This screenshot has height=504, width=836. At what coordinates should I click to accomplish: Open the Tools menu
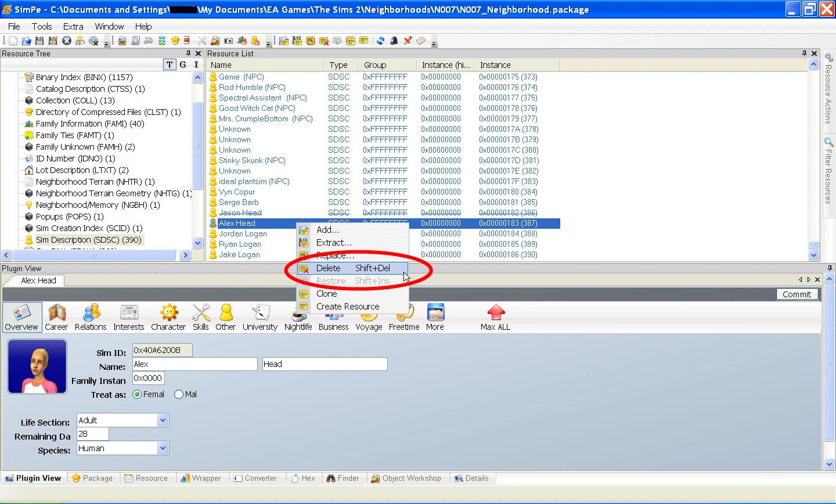[42, 27]
